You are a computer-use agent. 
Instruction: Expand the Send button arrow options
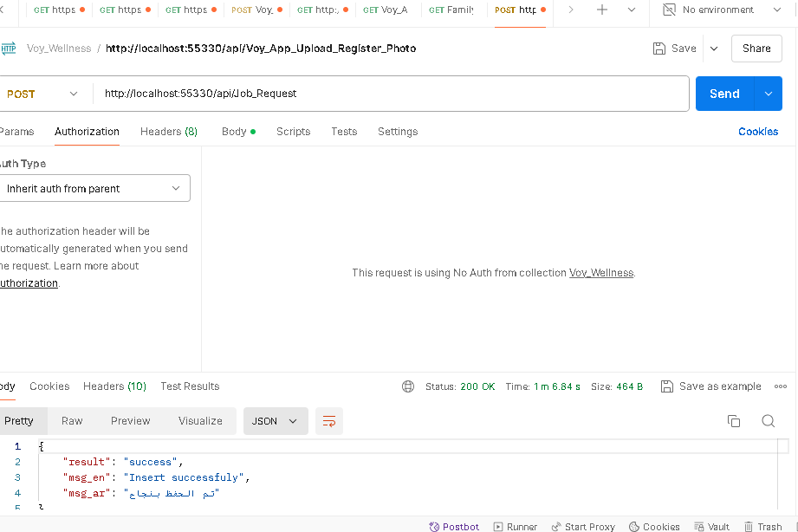tap(769, 94)
